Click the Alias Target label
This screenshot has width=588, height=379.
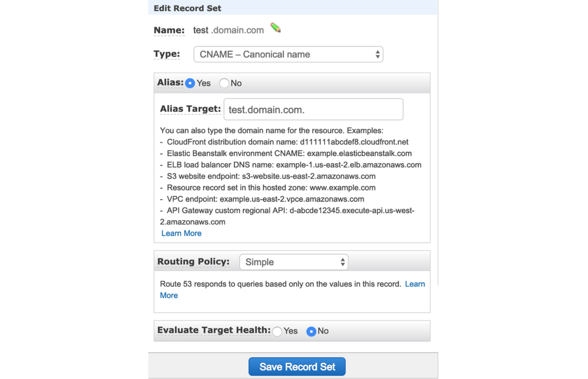coord(190,109)
